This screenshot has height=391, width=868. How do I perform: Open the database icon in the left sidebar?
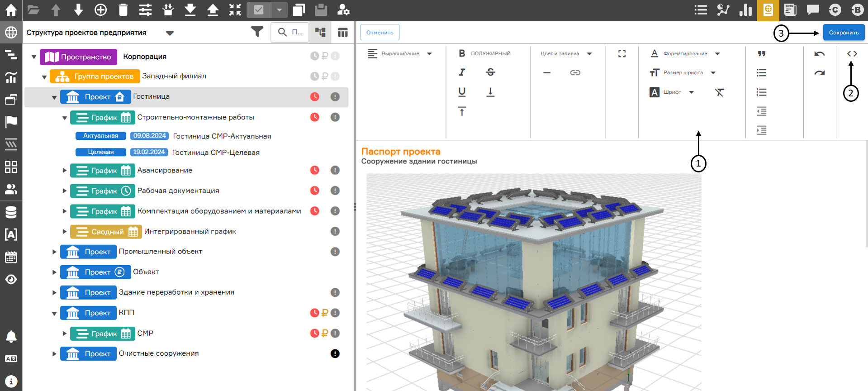(11, 212)
